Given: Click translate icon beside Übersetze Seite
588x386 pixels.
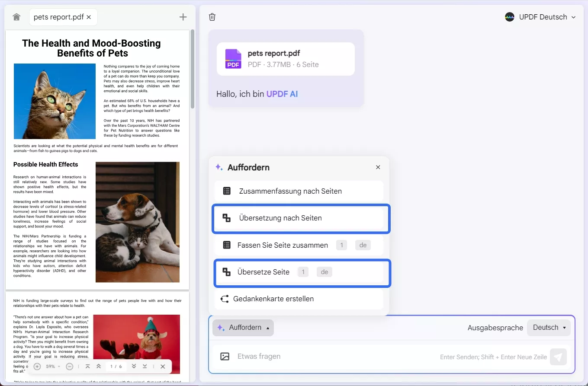Looking at the screenshot, I should pyautogui.click(x=227, y=272).
